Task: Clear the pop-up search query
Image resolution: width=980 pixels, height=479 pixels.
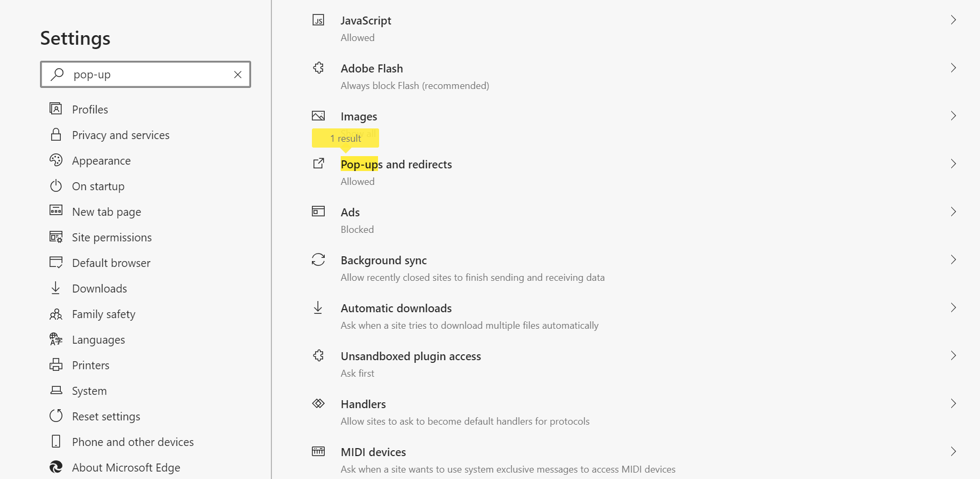Action: (x=237, y=75)
